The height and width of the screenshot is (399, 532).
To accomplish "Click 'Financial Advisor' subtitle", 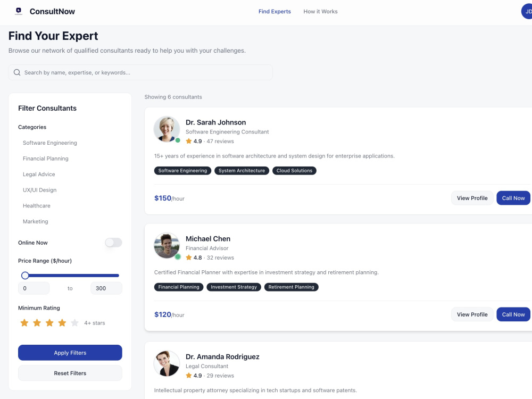I will tap(207, 248).
